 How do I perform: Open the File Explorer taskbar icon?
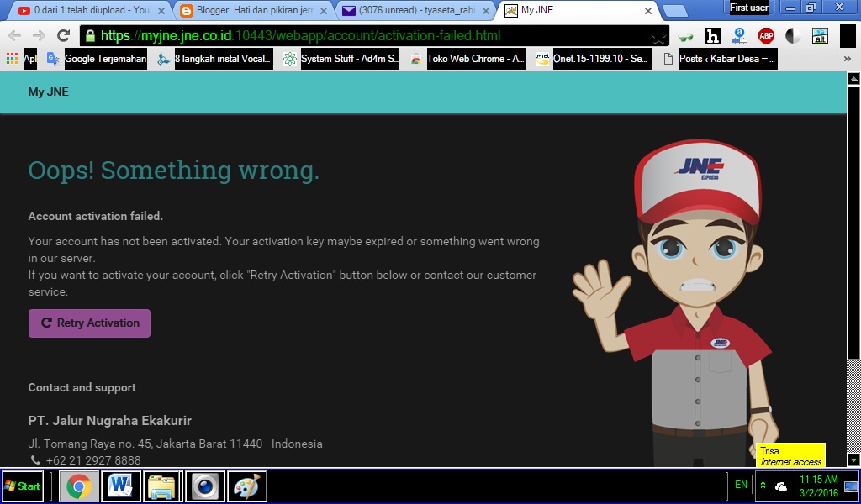163,486
